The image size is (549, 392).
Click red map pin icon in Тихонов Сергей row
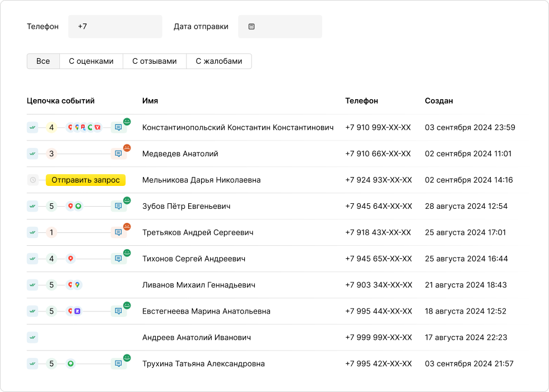point(71,259)
